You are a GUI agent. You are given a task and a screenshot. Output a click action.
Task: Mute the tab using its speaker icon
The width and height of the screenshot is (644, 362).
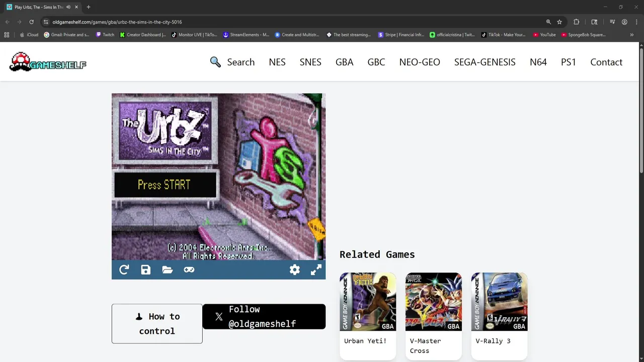pos(68,7)
